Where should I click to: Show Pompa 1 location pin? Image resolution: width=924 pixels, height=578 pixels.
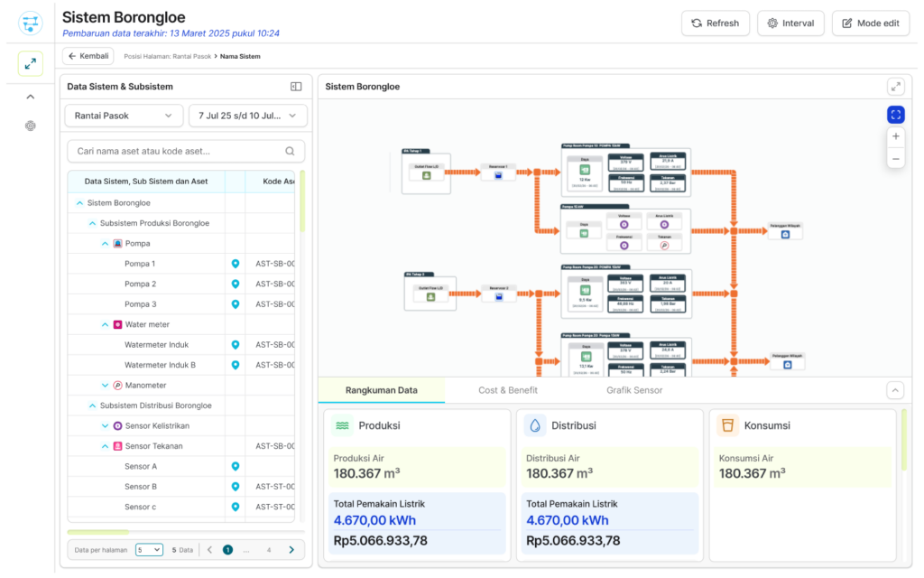point(236,264)
